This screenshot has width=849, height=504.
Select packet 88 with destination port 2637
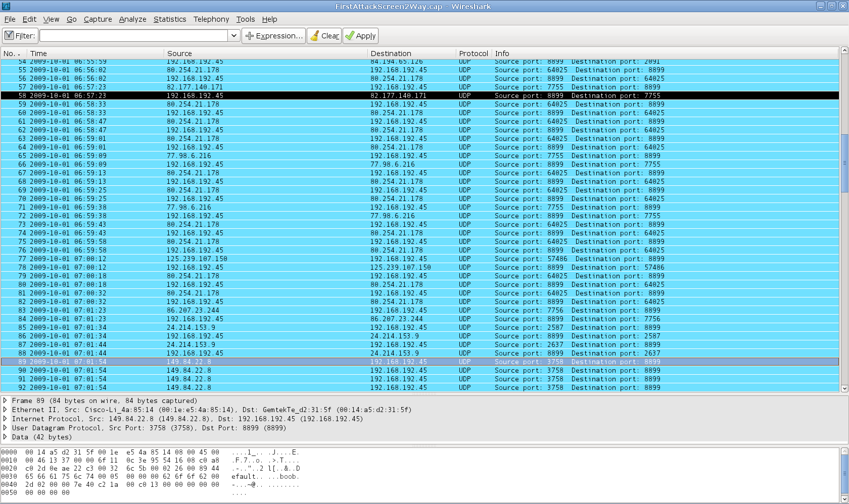(x=419, y=353)
